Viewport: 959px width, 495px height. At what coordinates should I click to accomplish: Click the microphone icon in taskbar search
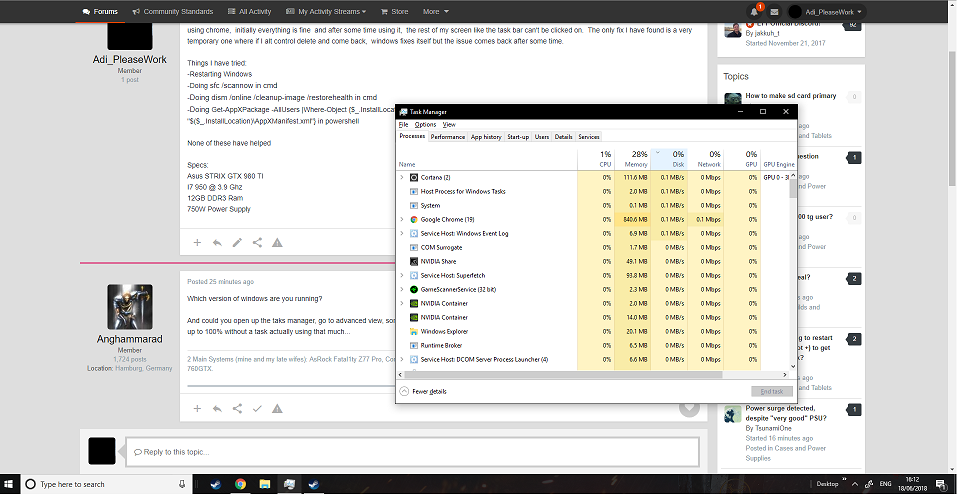[182, 484]
